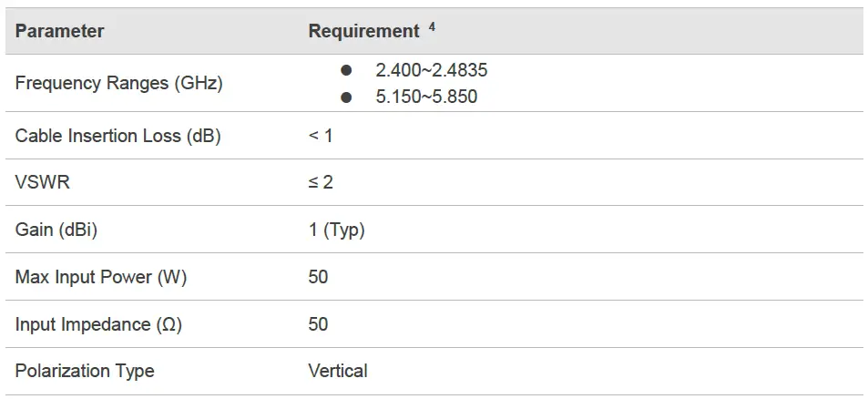868x399 pixels.
Task: Click the Cable Insertion Loss (dB) label
Action: [x=118, y=137]
